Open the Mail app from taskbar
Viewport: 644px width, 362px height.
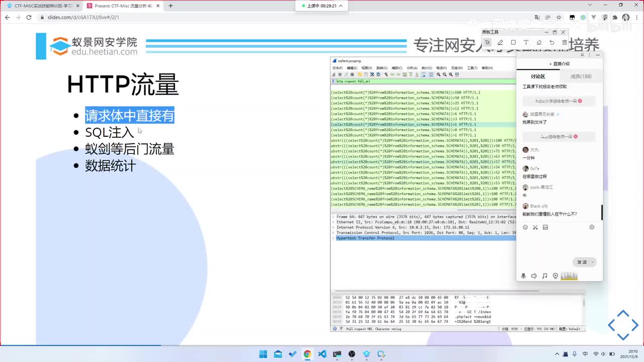(x=278, y=354)
